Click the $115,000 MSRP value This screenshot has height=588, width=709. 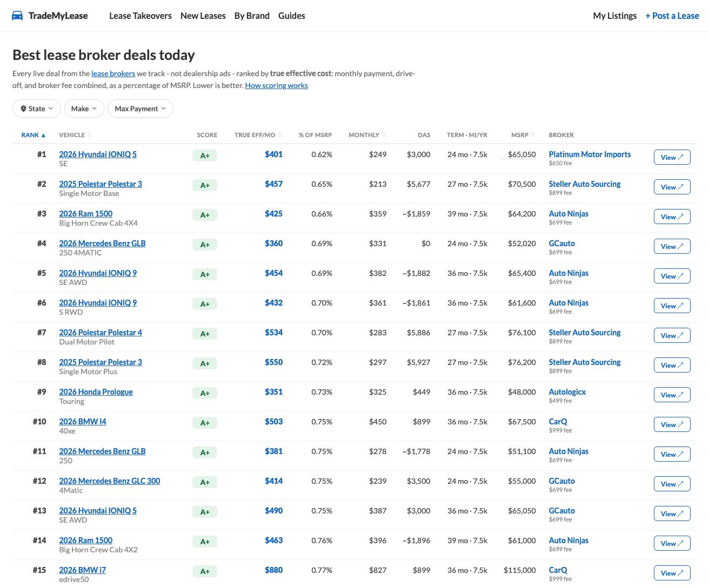(x=520, y=570)
